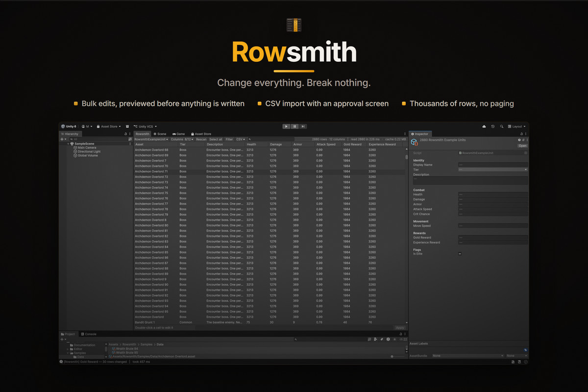Click the Project favorites star icon
The width and height of the screenshot is (588, 392).
pos(394,339)
